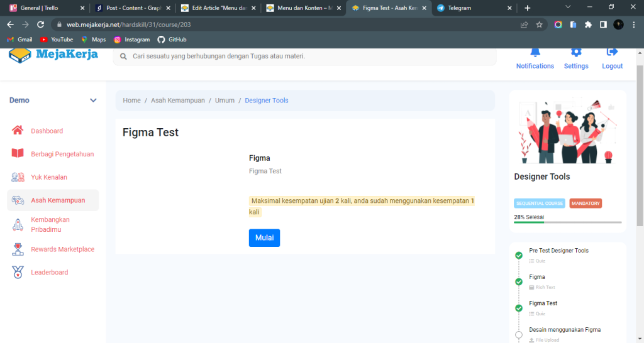Click the Yuk Kenalan people icon
The height and width of the screenshot is (343, 644).
(18, 177)
